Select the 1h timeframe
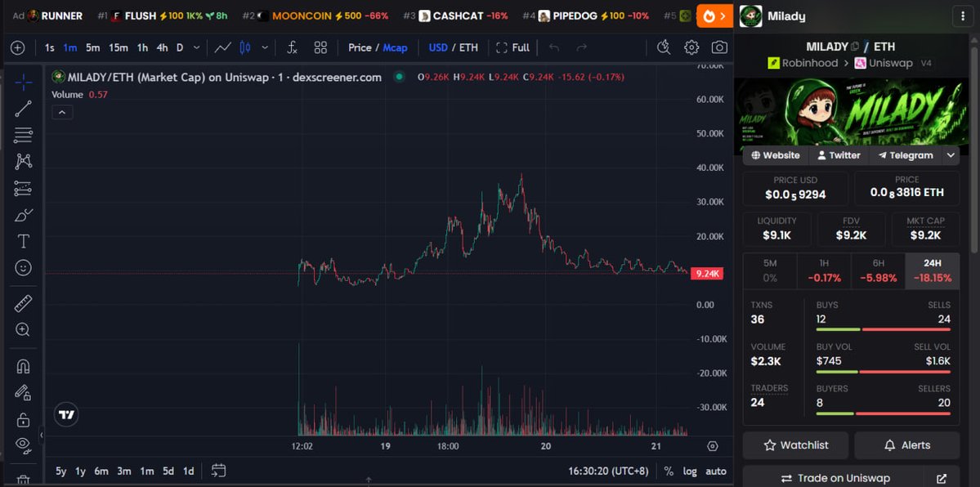Screen dimensions: 980x487 (142, 47)
